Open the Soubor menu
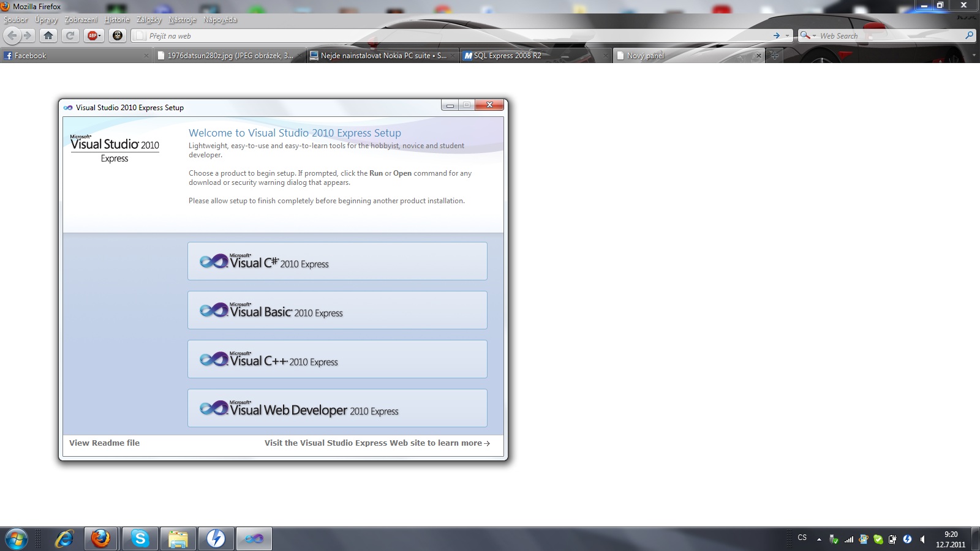 point(16,20)
